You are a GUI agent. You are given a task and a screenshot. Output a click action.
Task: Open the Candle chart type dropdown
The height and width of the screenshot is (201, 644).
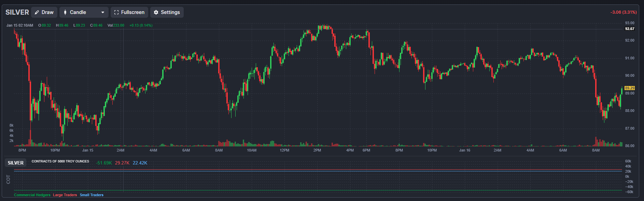[x=84, y=12]
